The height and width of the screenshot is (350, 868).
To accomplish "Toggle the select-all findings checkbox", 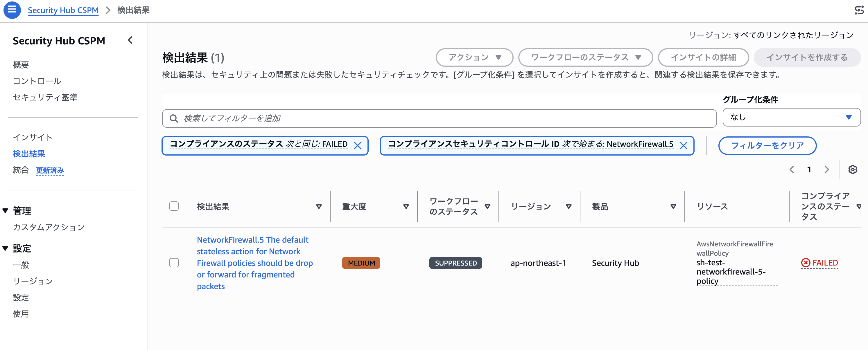I will [174, 206].
